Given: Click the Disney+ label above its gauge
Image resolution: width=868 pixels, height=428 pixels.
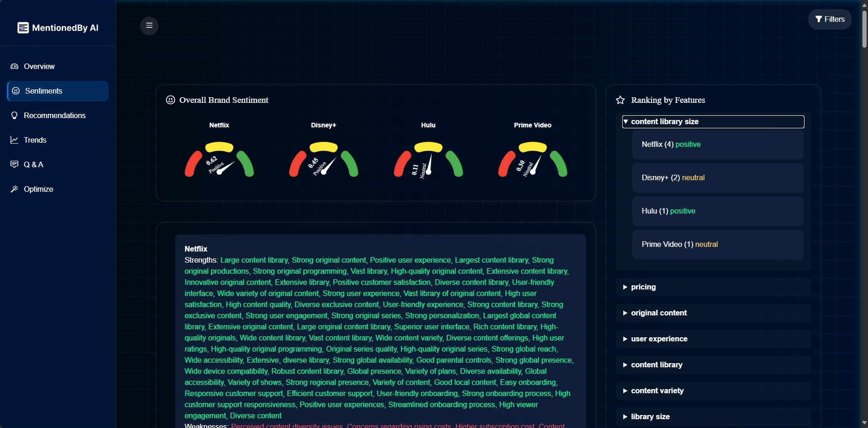Looking at the screenshot, I should [x=324, y=125].
